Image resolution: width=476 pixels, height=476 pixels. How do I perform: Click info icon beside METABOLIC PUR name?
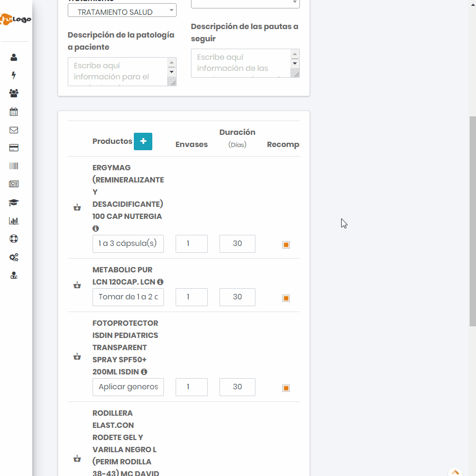pyautogui.click(x=160, y=282)
